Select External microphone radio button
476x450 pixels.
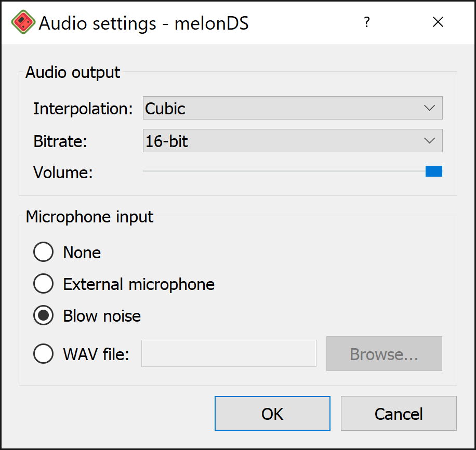[44, 284]
